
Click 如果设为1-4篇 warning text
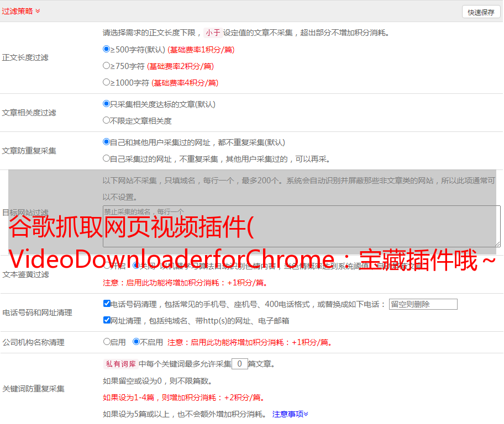click(x=185, y=397)
